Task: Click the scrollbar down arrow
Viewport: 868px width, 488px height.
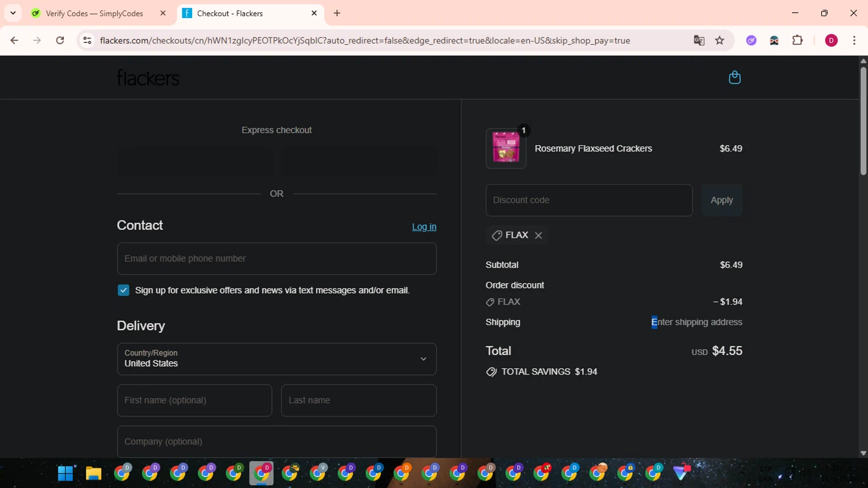Action: click(x=863, y=453)
